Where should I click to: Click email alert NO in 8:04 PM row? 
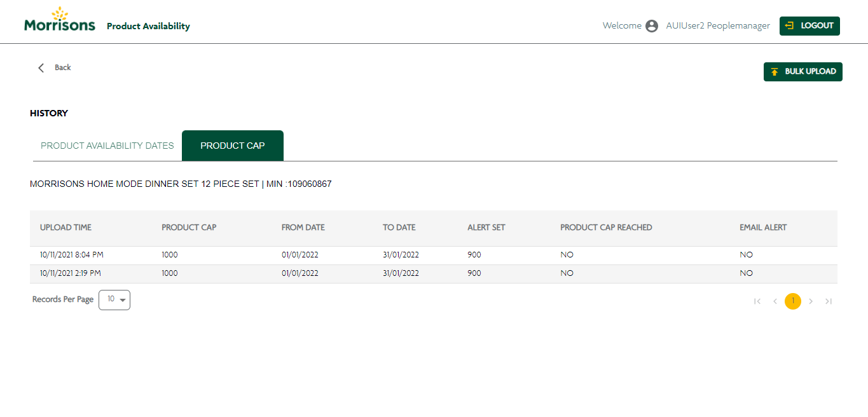746,255
